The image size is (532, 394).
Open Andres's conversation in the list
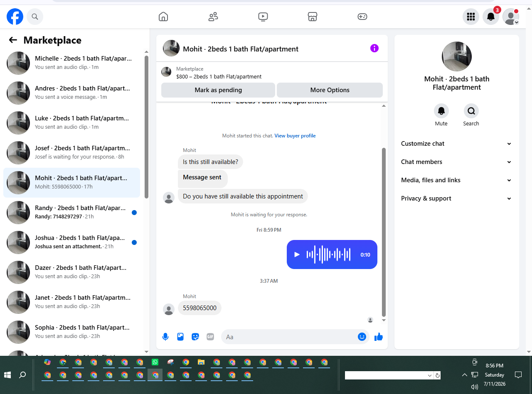pyautogui.click(x=71, y=93)
